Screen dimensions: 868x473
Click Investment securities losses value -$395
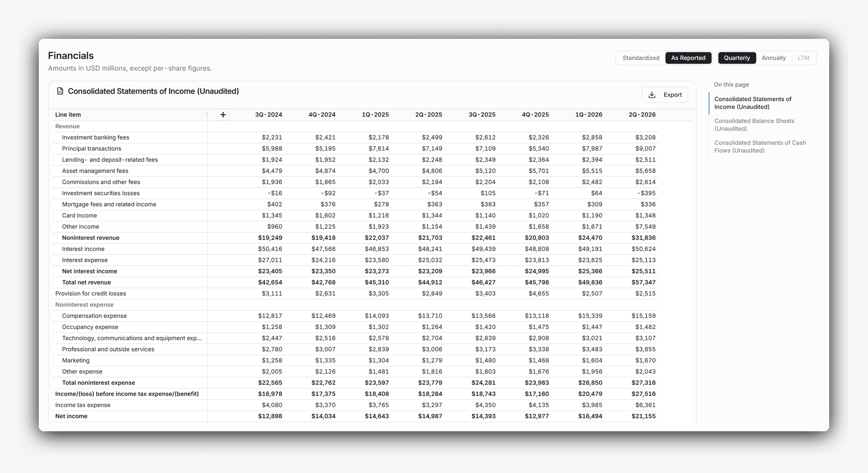[646, 193]
